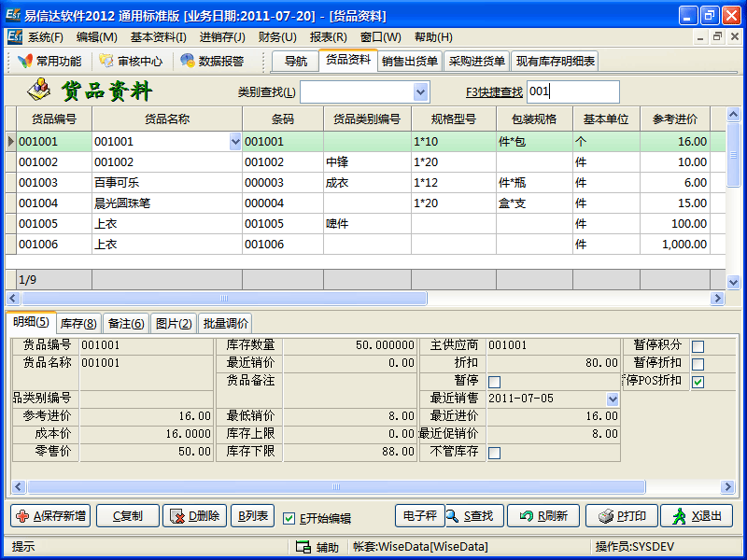The image size is (747, 560).
Task: Check 不管库存 checkbox
Action: click(x=495, y=453)
